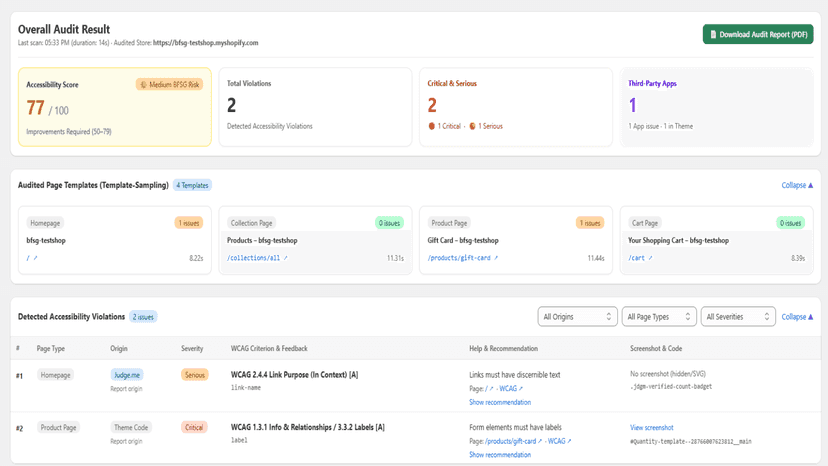
Task: Open WCAG link in violation #1 row
Action: [511, 388]
